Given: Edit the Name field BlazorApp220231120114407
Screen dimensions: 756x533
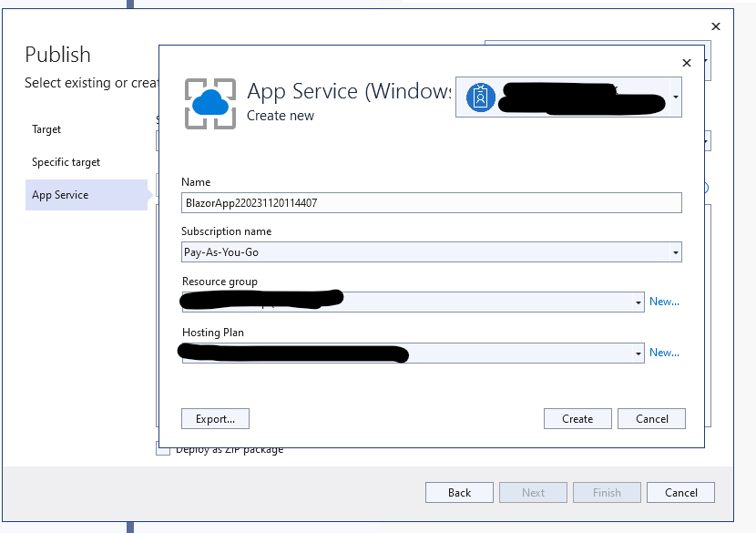Looking at the screenshot, I should [x=432, y=202].
